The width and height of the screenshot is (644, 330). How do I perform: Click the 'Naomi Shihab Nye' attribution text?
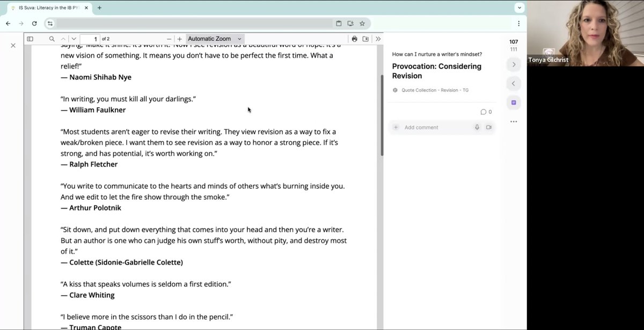tap(100, 77)
